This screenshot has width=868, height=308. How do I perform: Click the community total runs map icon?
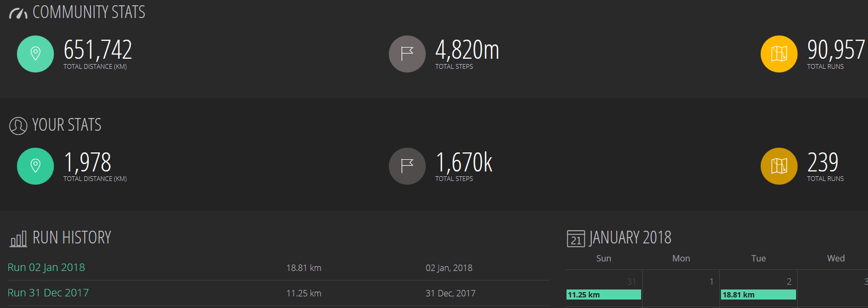pyautogui.click(x=779, y=53)
